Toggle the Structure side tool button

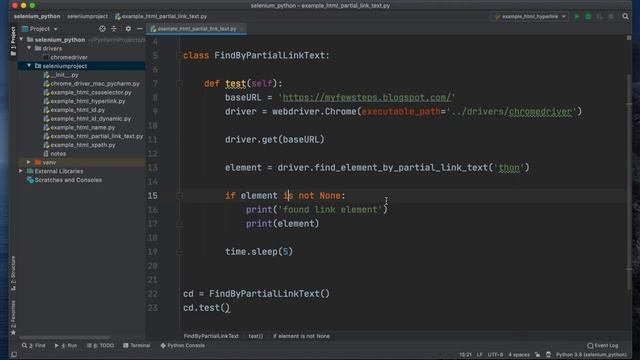click(13, 273)
